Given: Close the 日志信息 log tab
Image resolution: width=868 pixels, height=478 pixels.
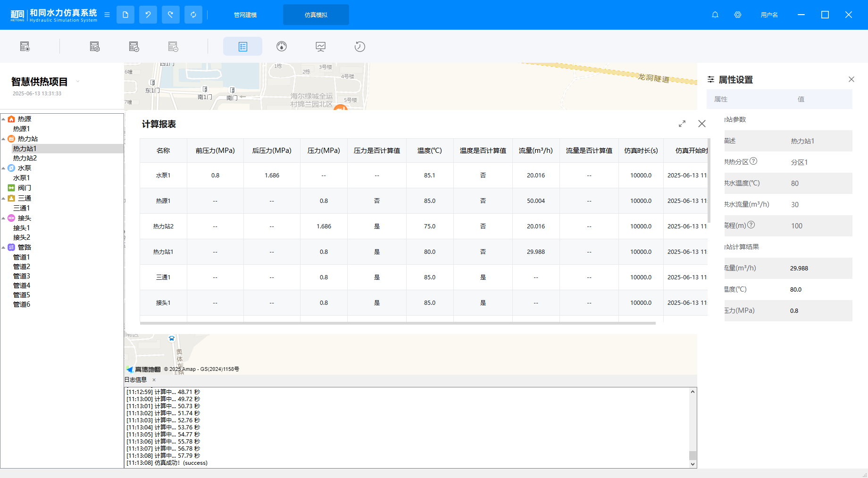Looking at the screenshot, I should tap(154, 380).
